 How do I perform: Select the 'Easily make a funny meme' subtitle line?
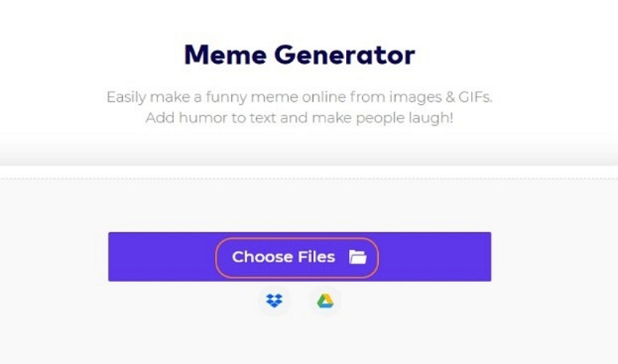point(300,97)
